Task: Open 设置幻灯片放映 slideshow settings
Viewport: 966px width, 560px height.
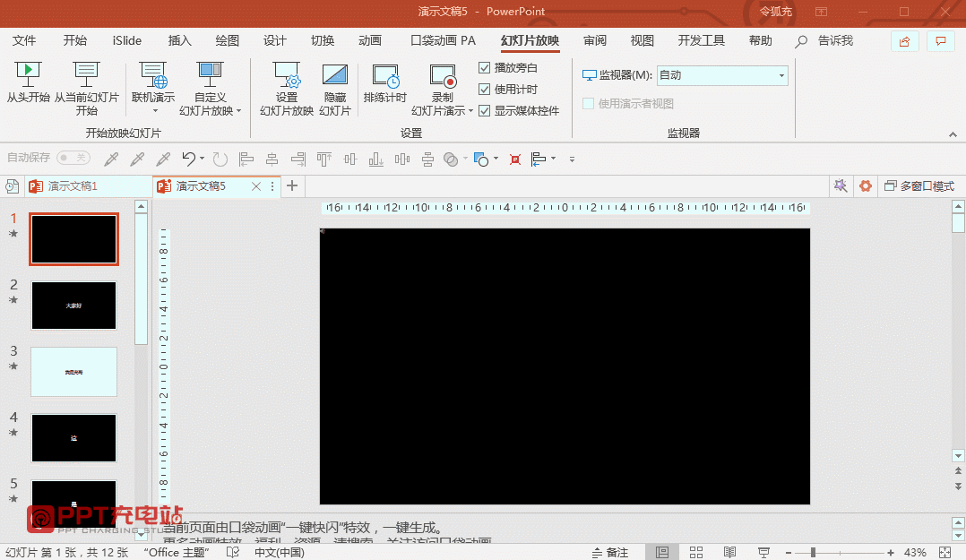Action: click(x=287, y=88)
